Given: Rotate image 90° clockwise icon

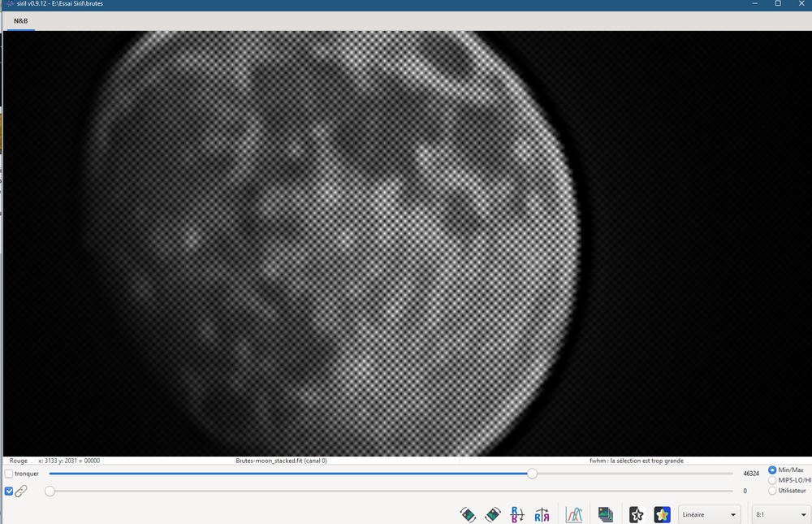Looking at the screenshot, I should click(493, 515).
